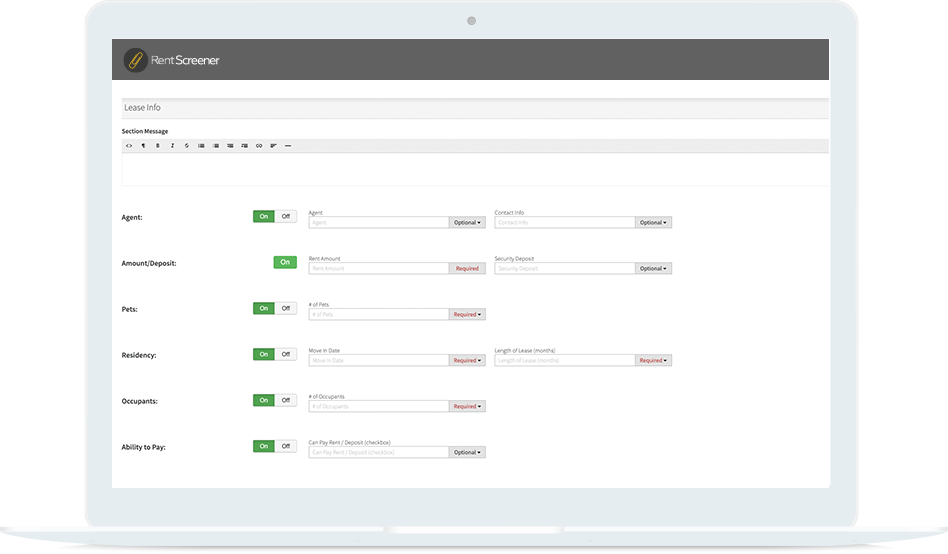Screen dimensions: 948x554
Task: Focus the Security Deposit input field
Action: point(565,269)
